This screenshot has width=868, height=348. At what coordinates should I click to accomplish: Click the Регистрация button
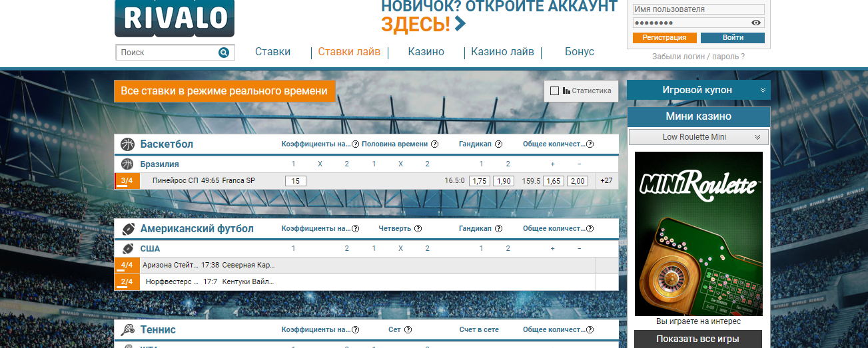[x=664, y=38]
